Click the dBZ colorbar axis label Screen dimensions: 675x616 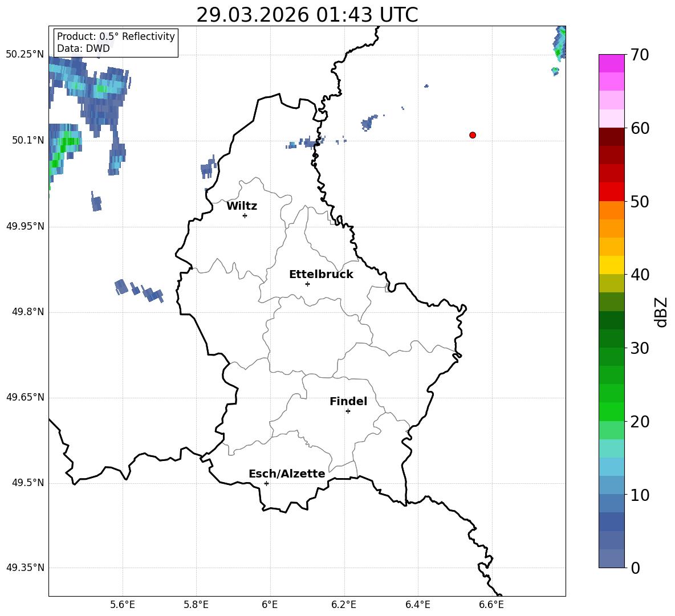[x=662, y=312]
